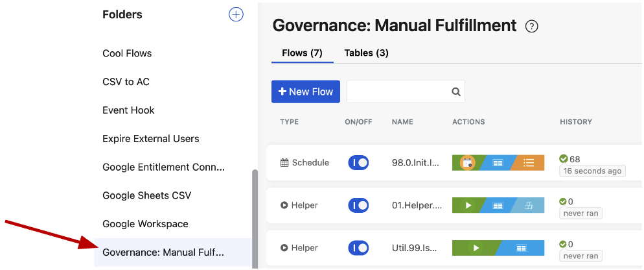Toggle off the 01.Helper flow
The height and width of the screenshot is (270, 644).
coord(358,206)
